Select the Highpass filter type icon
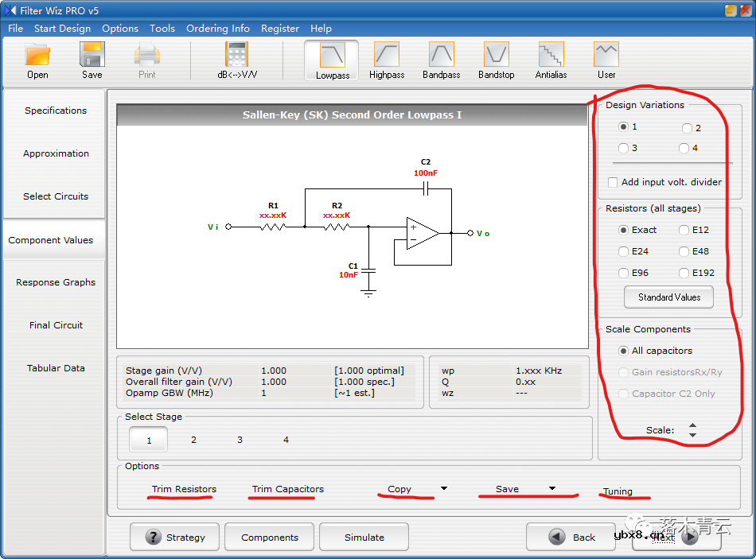Viewport: 756px width, 559px height. tap(387, 55)
